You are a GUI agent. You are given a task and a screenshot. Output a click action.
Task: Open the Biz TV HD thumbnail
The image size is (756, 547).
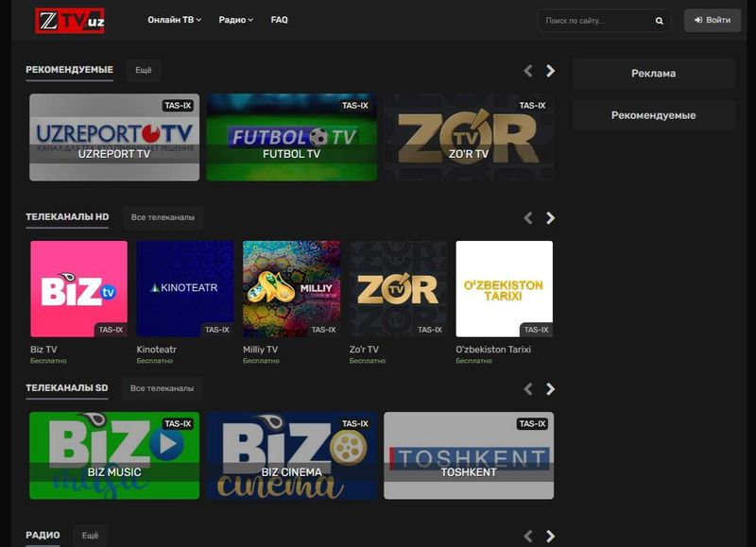pyautogui.click(x=78, y=289)
